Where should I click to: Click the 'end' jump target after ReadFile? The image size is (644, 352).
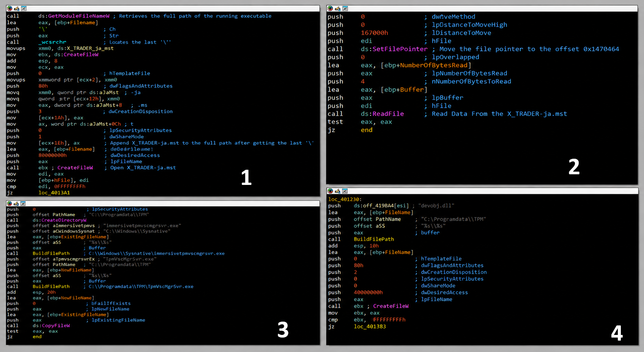(367, 130)
